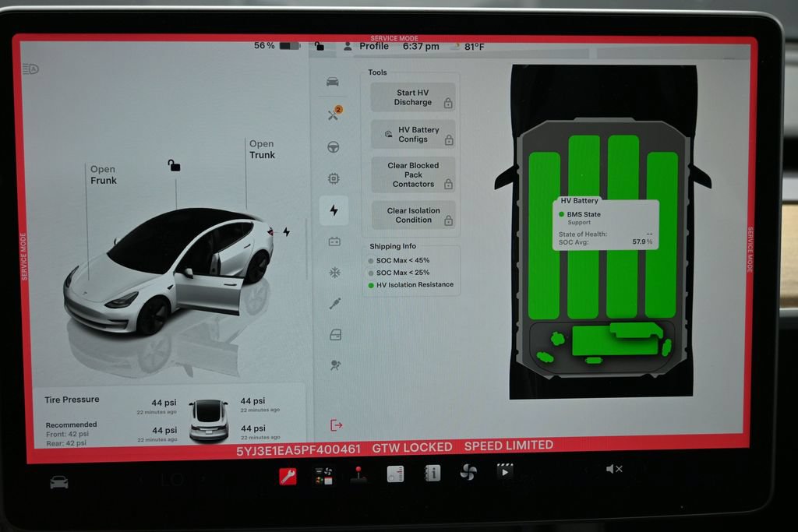Select the charging connector sidebar icon

pyautogui.click(x=335, y=304)
